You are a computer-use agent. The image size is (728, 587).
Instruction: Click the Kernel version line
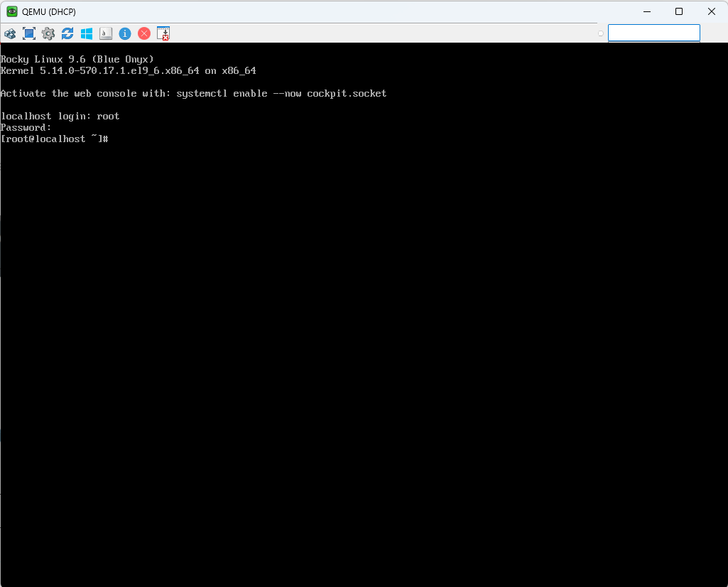[128, 70]
